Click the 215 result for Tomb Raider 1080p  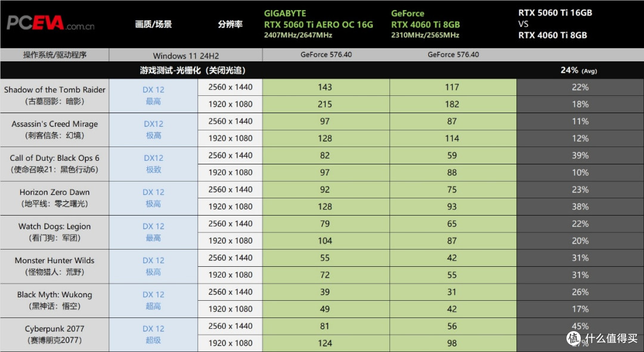coord(324,104)
